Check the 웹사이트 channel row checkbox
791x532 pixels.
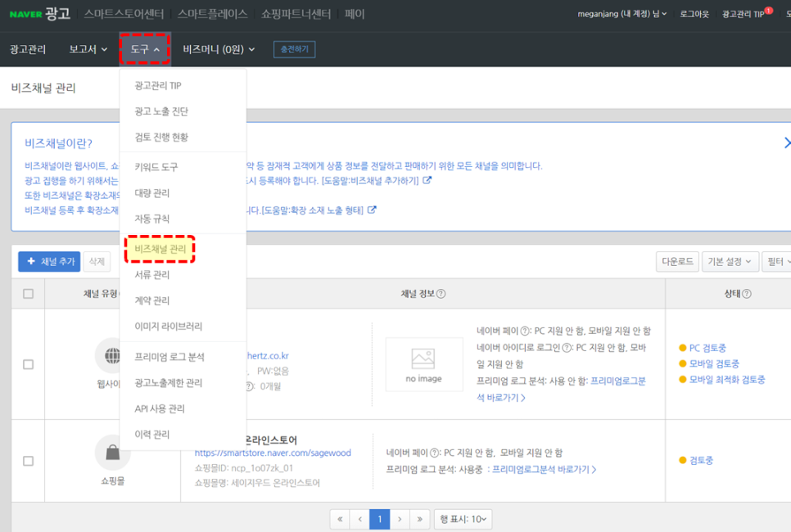(28, 364)
